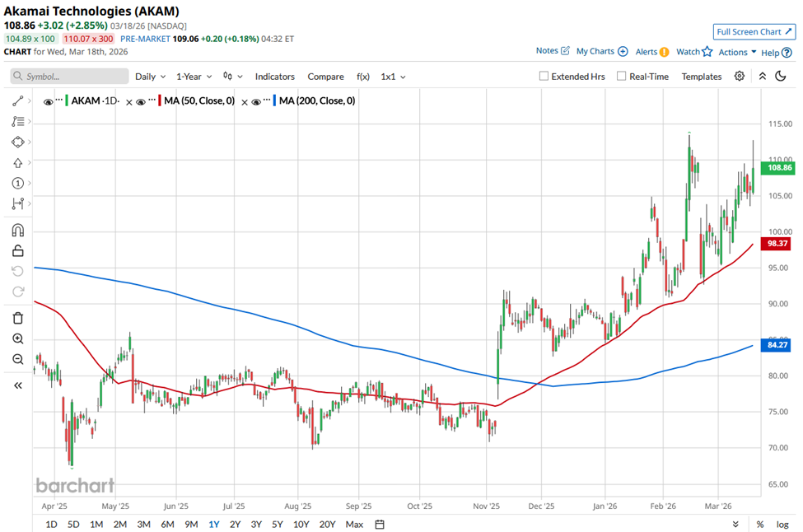Select the 6M time range
The width and height of the screenshot is (803, 532).
167,525
